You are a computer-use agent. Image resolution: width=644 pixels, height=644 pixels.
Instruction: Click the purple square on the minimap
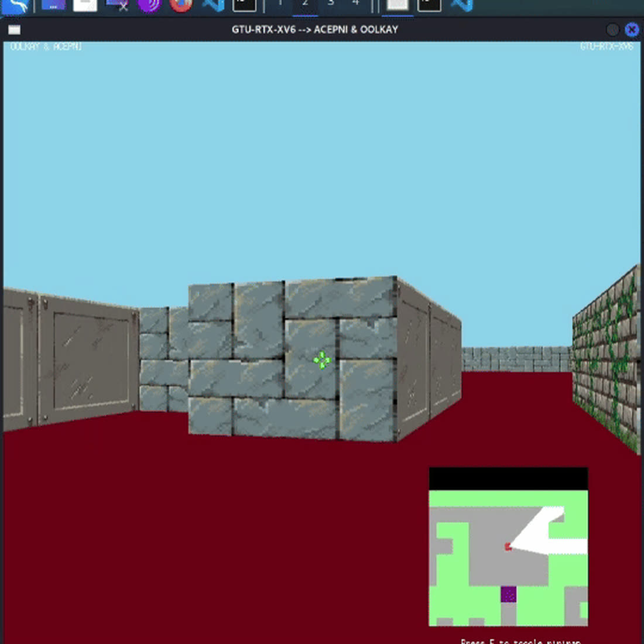508,594
